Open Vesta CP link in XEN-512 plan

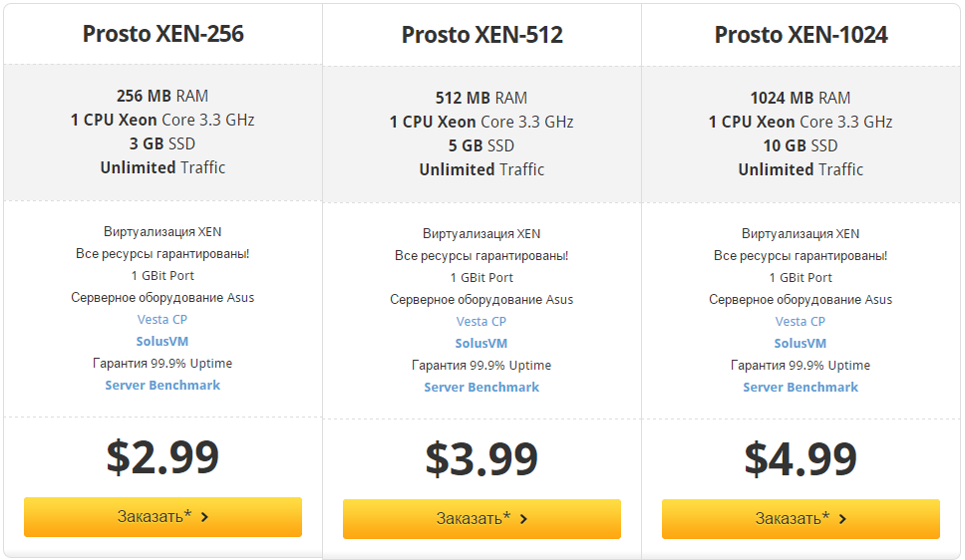point(482,322)
